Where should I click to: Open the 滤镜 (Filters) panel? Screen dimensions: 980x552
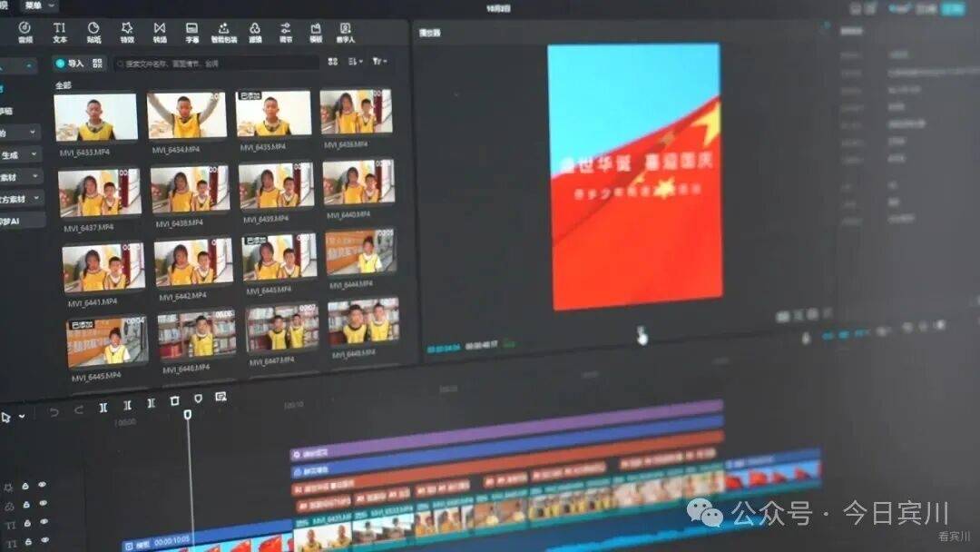[255, 33]
